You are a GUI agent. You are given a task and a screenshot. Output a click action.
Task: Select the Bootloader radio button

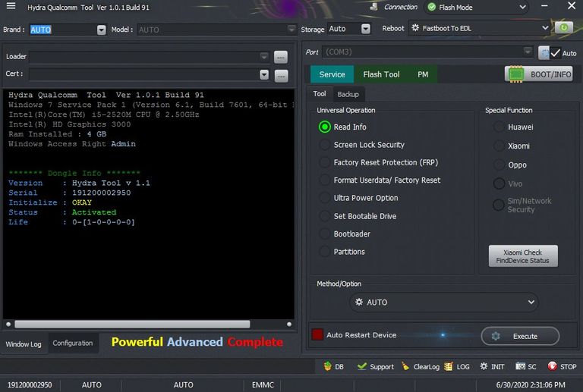tap(325, 234)
